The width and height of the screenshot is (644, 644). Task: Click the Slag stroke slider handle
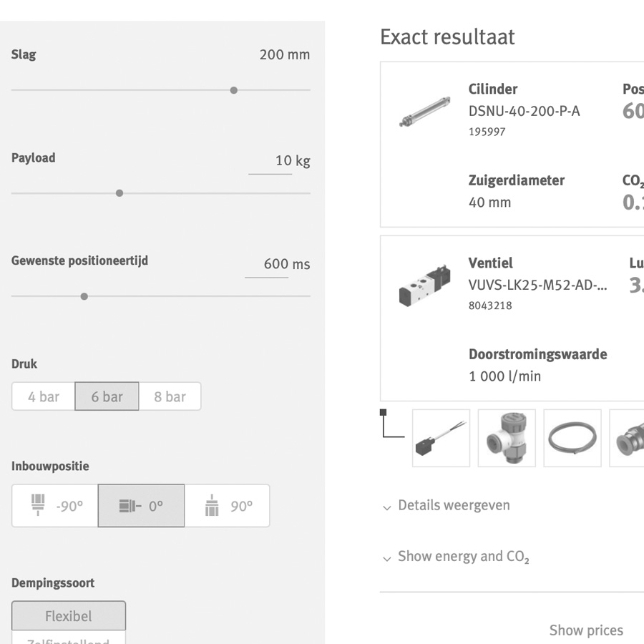click(x=234, y=90)
